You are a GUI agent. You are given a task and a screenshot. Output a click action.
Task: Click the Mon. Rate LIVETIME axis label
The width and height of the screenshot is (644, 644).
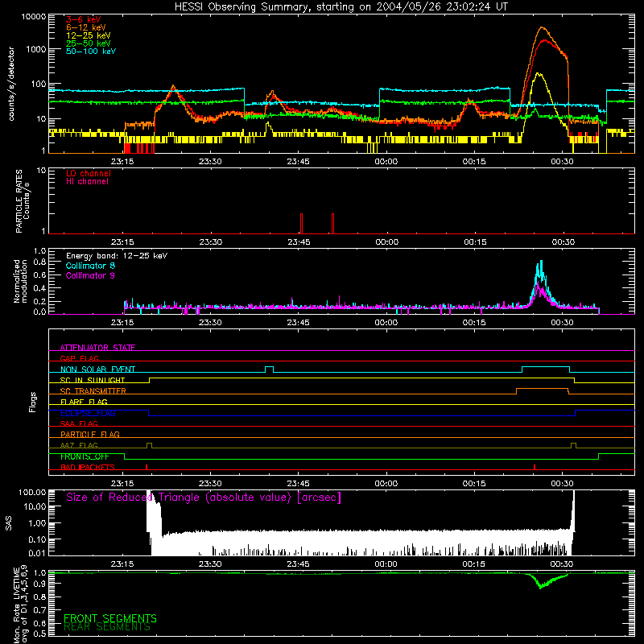[20, 605]
